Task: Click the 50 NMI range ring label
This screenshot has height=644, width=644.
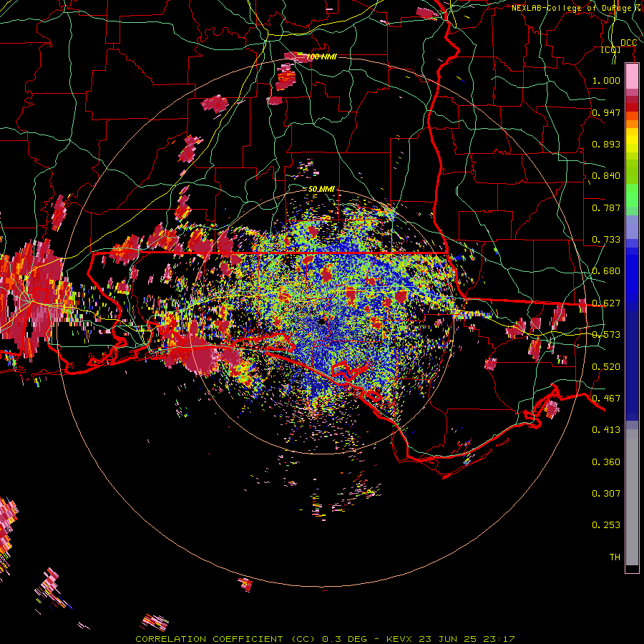Action: pyautogui.click(x=321, y=190)
